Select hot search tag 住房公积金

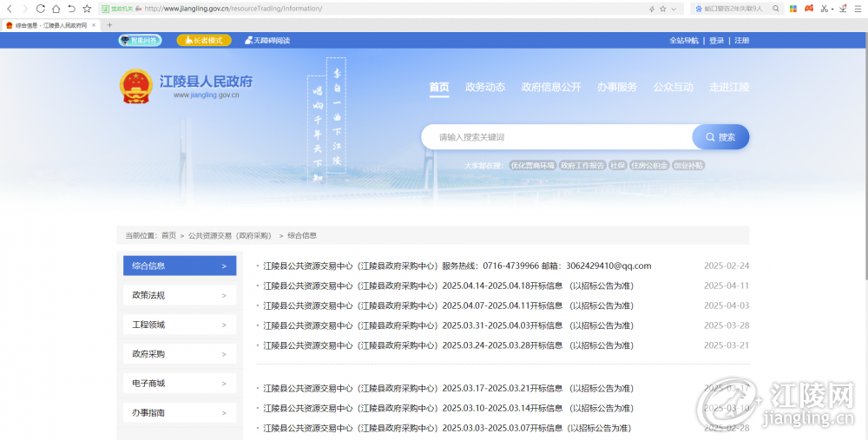click(649, 166)
